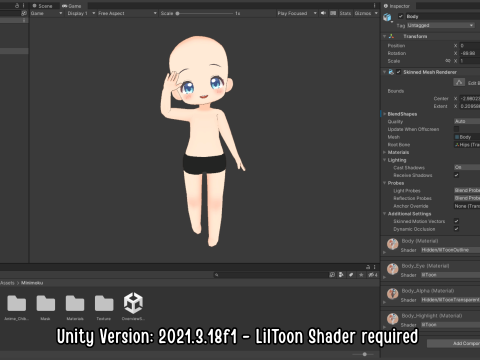Open the Cast Shadows dropdown
Screen dimensions: 480x360
coord(467,167)
